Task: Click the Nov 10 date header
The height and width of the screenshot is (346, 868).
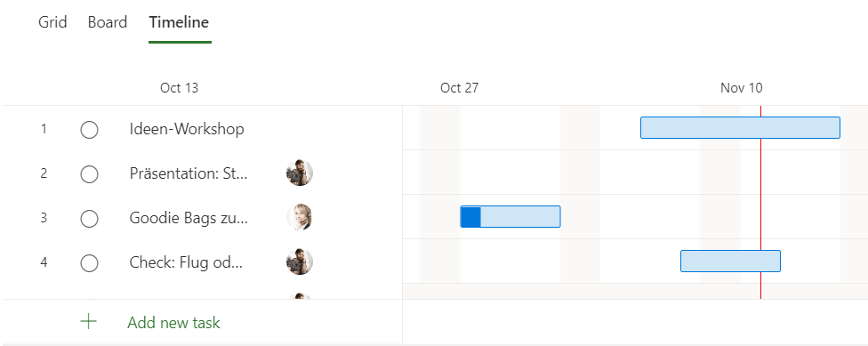Action: point(741,88)
